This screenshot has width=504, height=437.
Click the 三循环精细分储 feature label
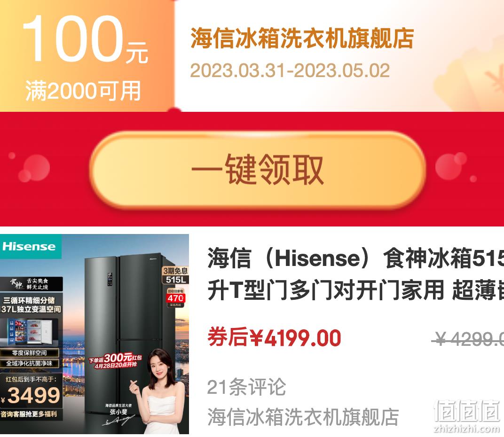29,300
